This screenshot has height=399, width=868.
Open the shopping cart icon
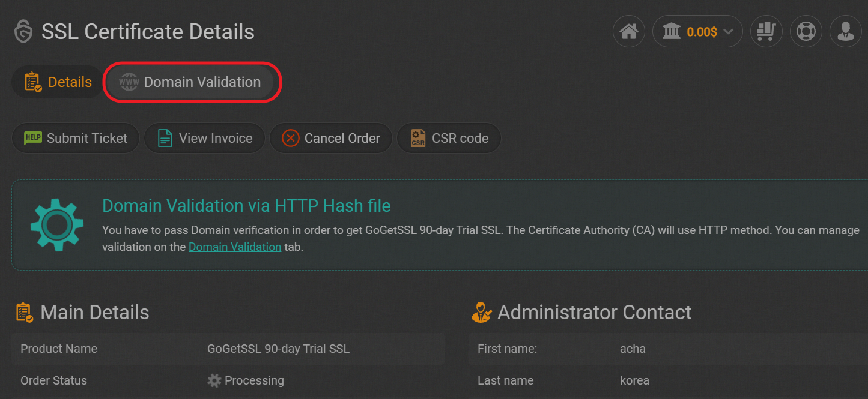click(x=766, y=31)
